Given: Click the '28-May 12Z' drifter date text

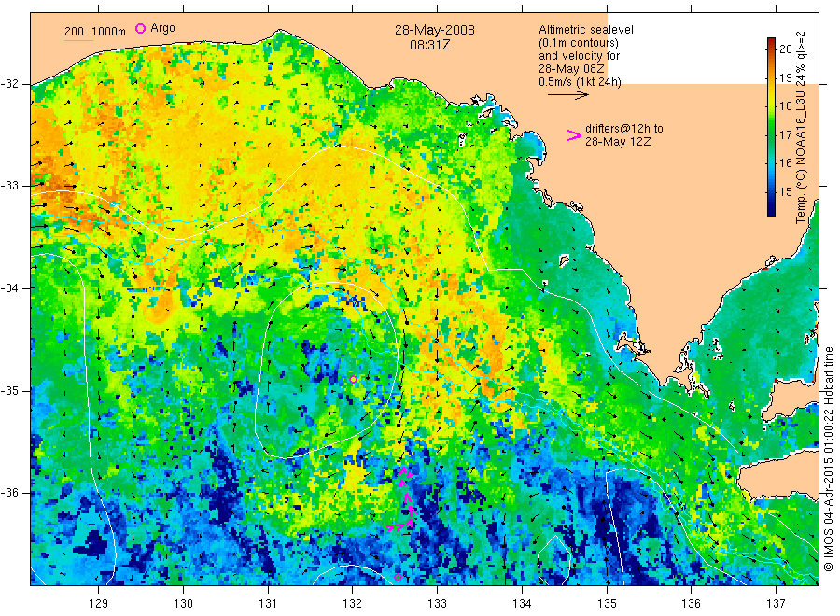Looking at the screenshot, I should click(x=618, y=142).
